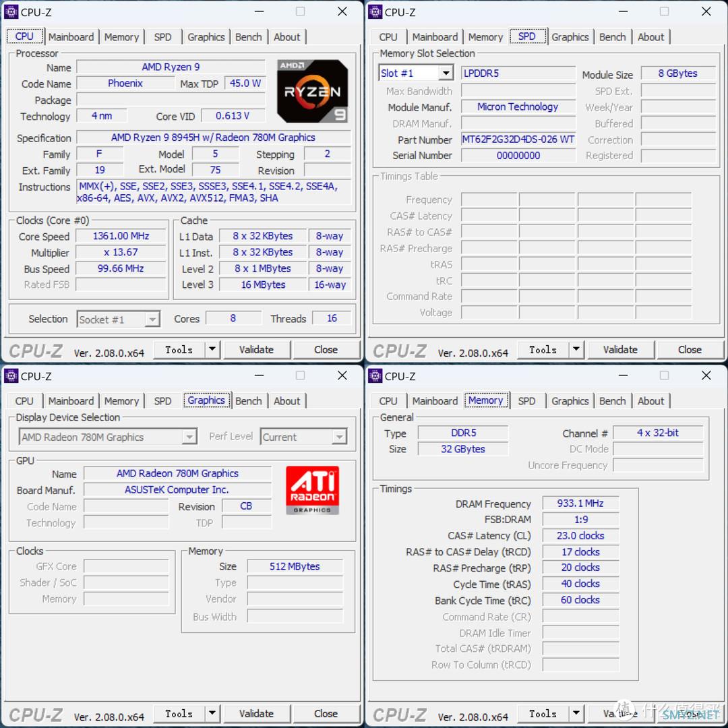728x728 pixels.
Task: Click Validate in the SPD window
Action: [620, 349]
